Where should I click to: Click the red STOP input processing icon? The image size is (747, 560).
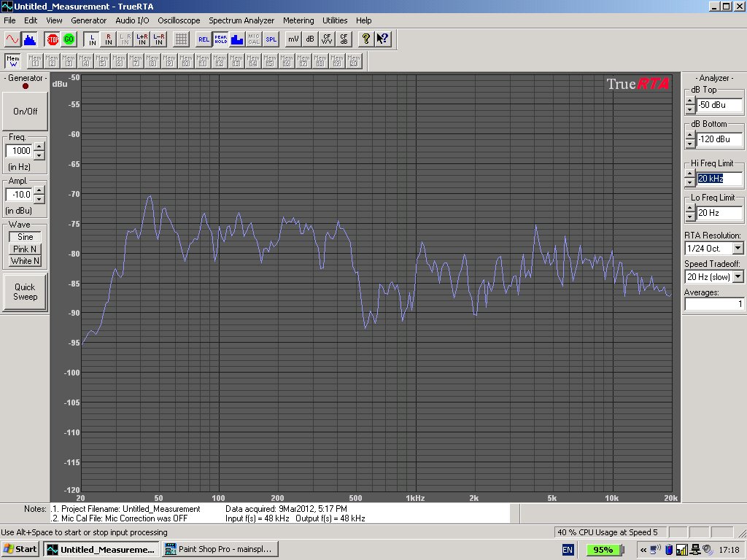tap(53, 39)
